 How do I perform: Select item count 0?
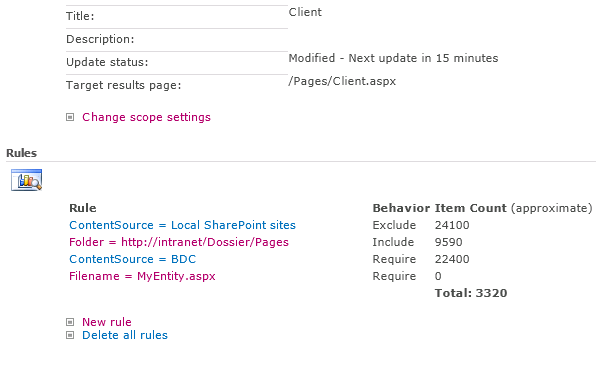coord(438,276)
